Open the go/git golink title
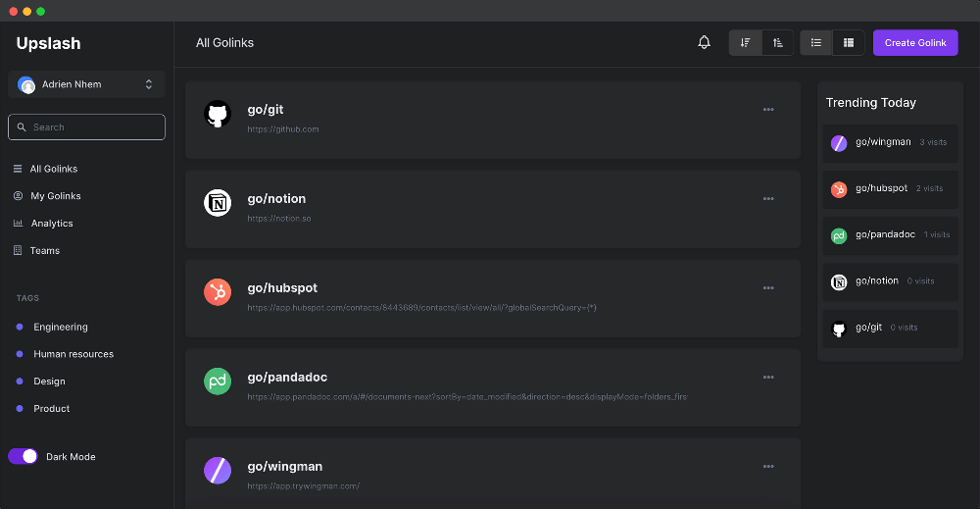This screenshot has width=980, height=509. click(265, 110)
